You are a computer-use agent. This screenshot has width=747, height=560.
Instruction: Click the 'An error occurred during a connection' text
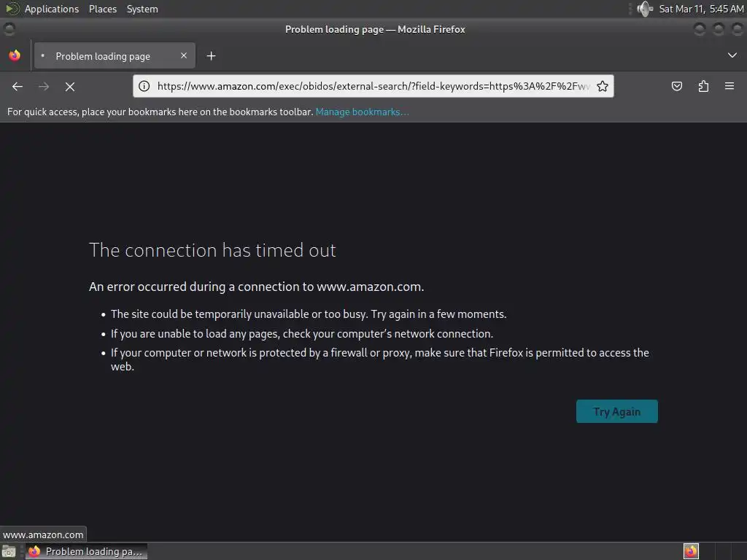[x=256, y=287]
